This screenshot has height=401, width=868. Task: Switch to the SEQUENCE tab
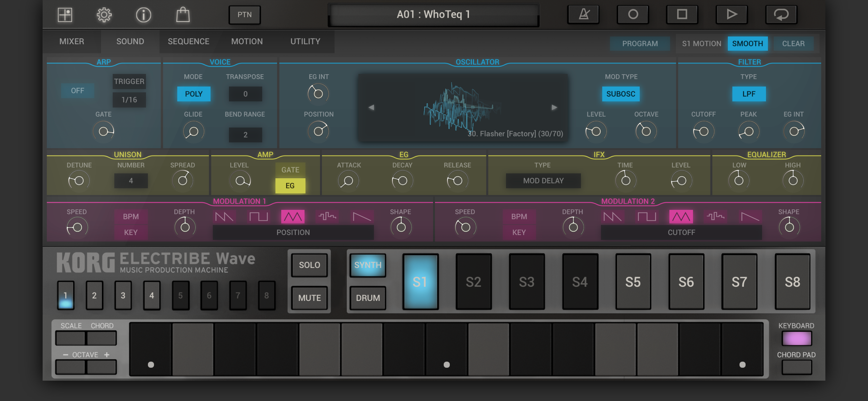(x=188, y=41)
